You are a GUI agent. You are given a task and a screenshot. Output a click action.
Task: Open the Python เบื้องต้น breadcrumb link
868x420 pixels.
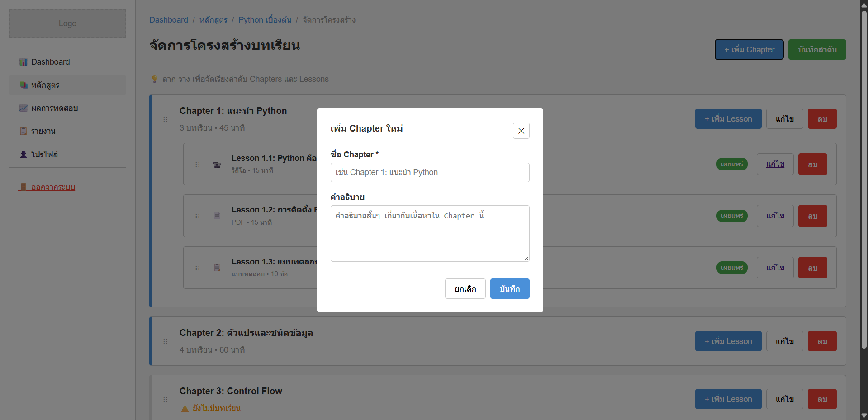click(265, 19)
